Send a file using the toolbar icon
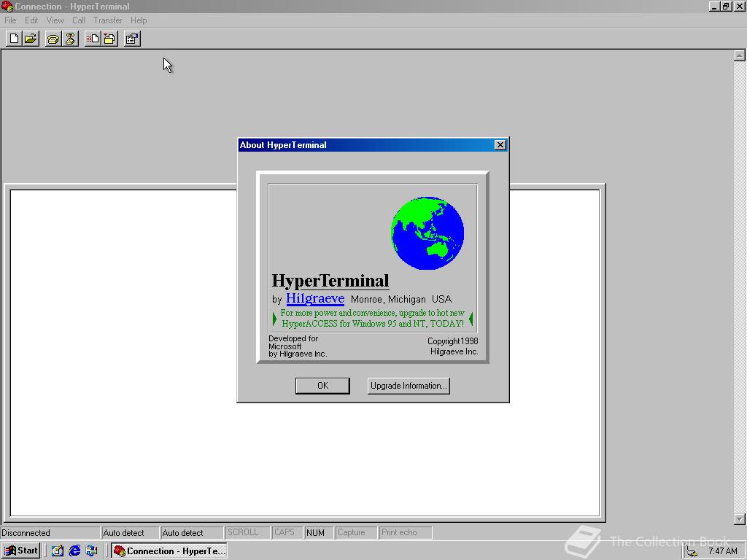Screen dimensions: 747x560 [90, 39]
